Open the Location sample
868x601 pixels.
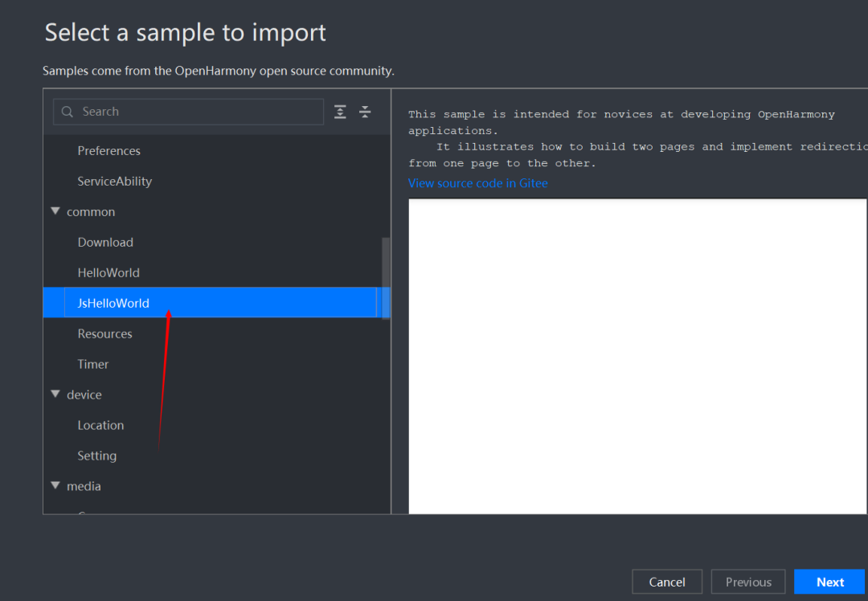coord(100,426)
